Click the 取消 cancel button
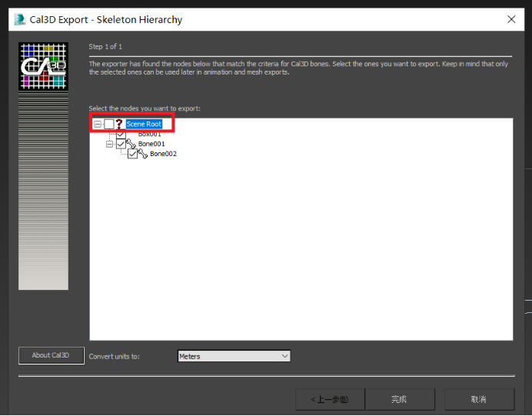This screenshot has width=532, height=416. tap(479, 399)
